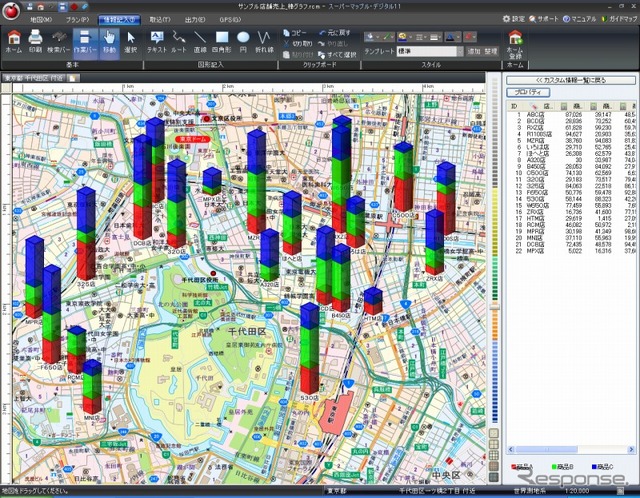The width and height of the screenshot is (640, 498).
Task: Select row 14 530店 in the list
Action: [x=571, y=199]
